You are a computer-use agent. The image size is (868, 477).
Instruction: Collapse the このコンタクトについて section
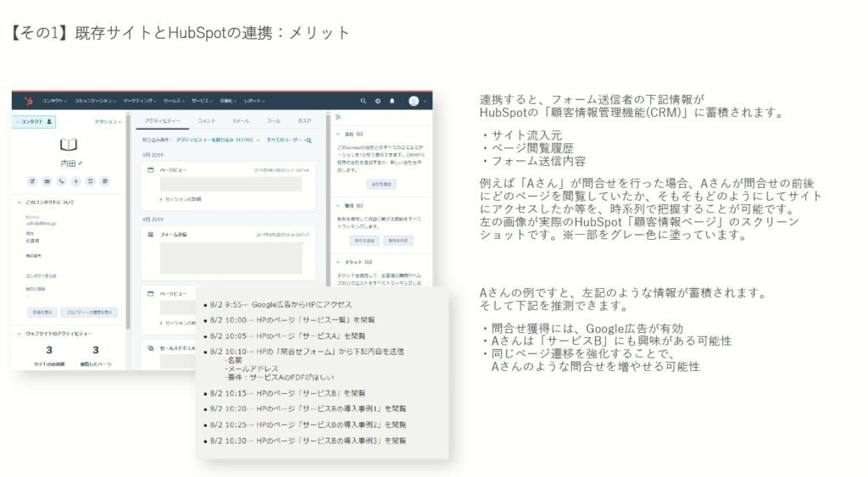19,202
